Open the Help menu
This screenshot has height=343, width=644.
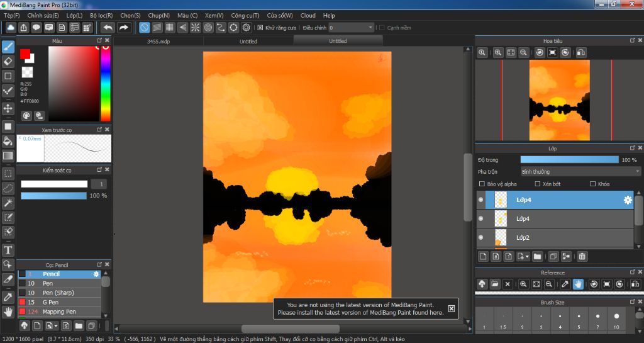click(x=328, y=15)
